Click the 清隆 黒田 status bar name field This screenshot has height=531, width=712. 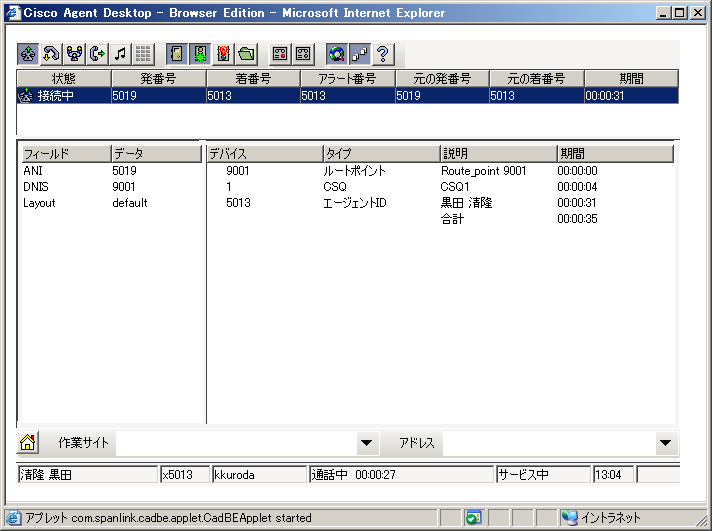coord(88,475)
